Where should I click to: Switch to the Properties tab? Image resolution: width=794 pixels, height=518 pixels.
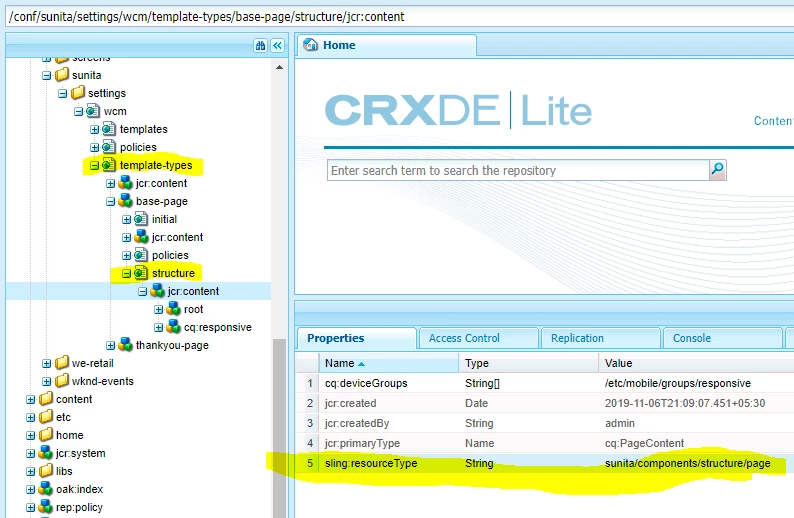click(x=356, y=338)
